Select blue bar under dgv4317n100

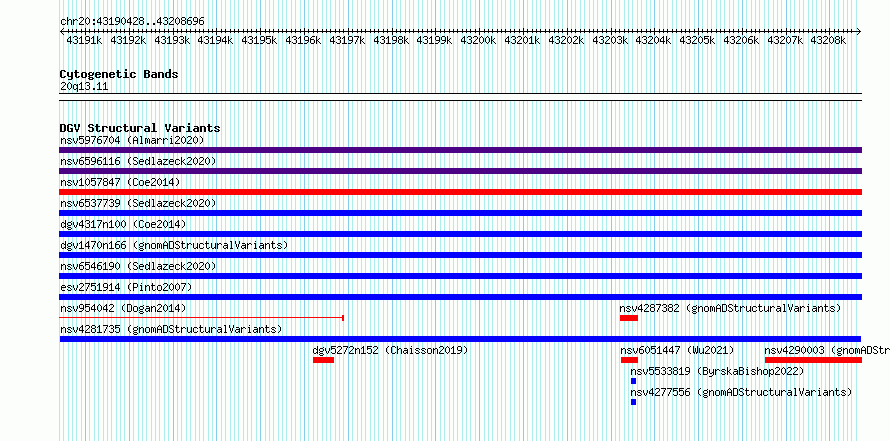coord(460,234)
